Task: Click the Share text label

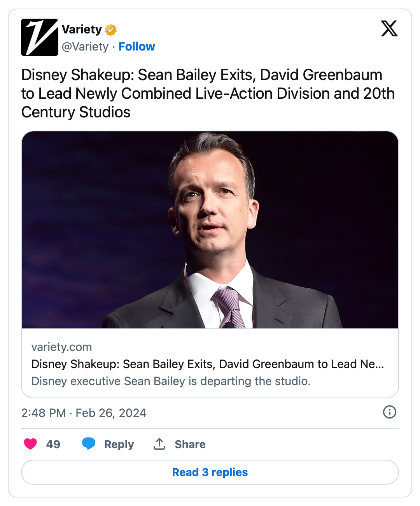Action: click(x=190, y=444)
